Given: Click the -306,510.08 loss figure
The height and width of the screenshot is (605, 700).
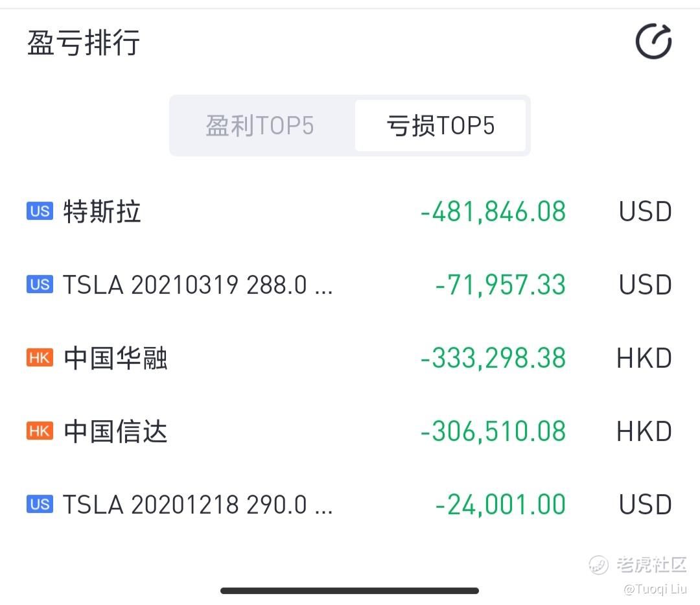Looking at the screenshot, I should (493, 431).
